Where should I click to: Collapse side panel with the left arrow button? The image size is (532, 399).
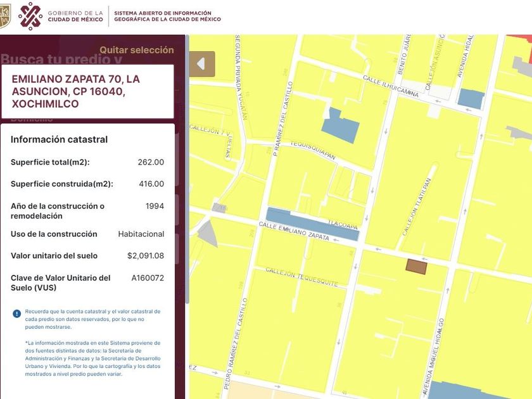click(x=202, y=64)
